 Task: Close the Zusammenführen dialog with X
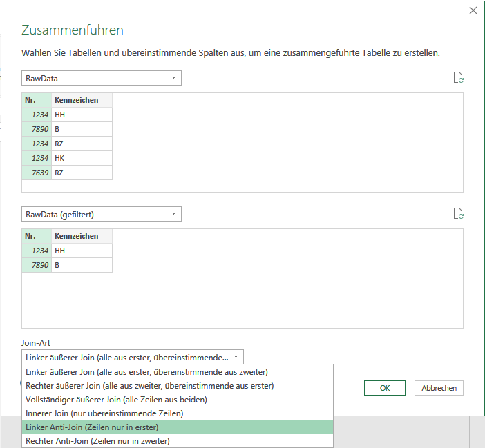473,10
